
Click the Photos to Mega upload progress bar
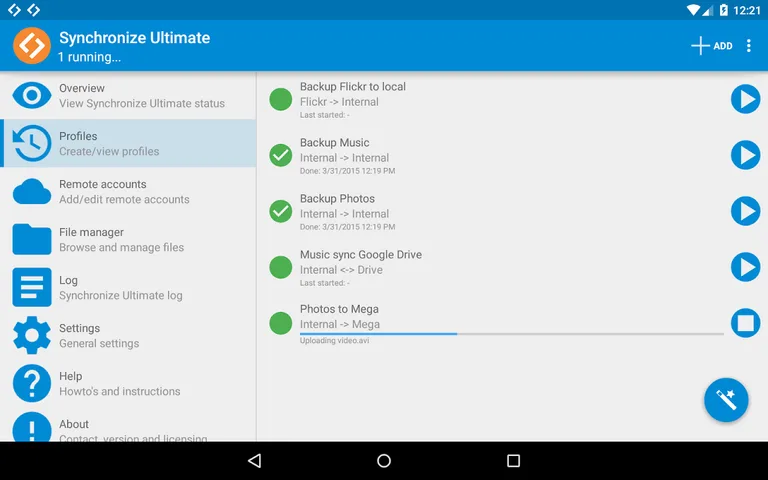tap(511, 333)
